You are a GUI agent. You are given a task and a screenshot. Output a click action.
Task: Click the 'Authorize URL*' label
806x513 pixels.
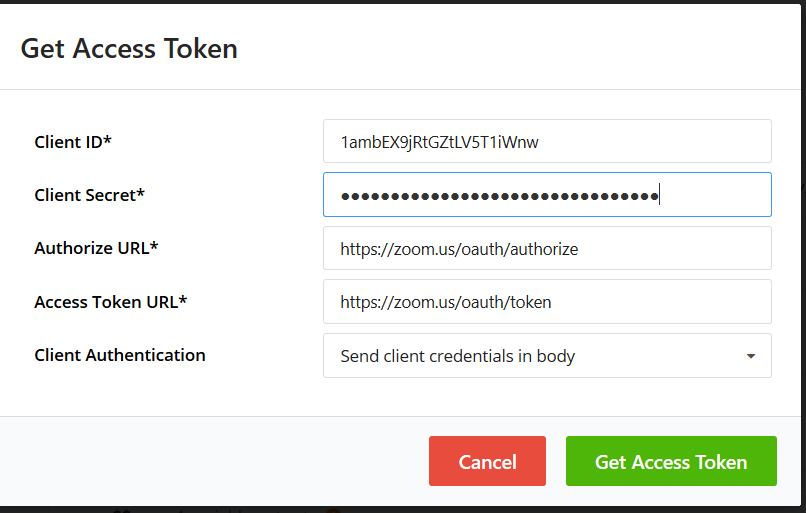[x=96, y=248]
